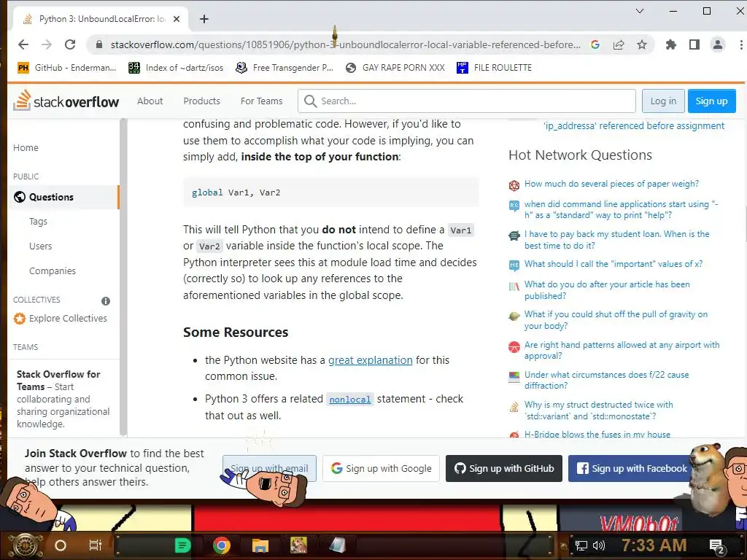The image size is (747, 560).
Task: Open the Chrome profile avatar
Action: (x=718, y=44)
